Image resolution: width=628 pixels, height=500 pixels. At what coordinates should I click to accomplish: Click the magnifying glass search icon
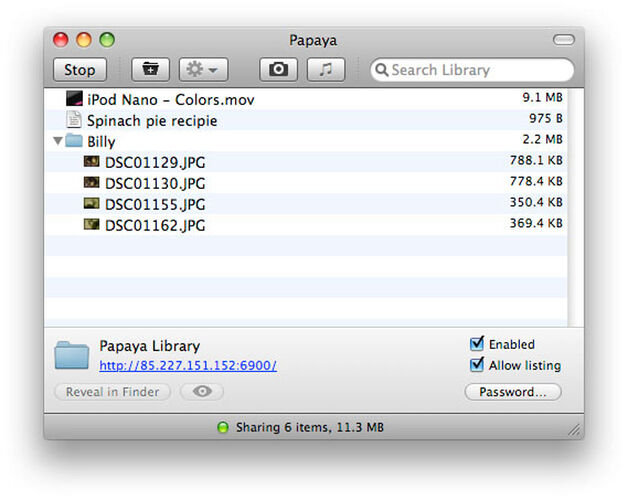click(x=381, y=70)
